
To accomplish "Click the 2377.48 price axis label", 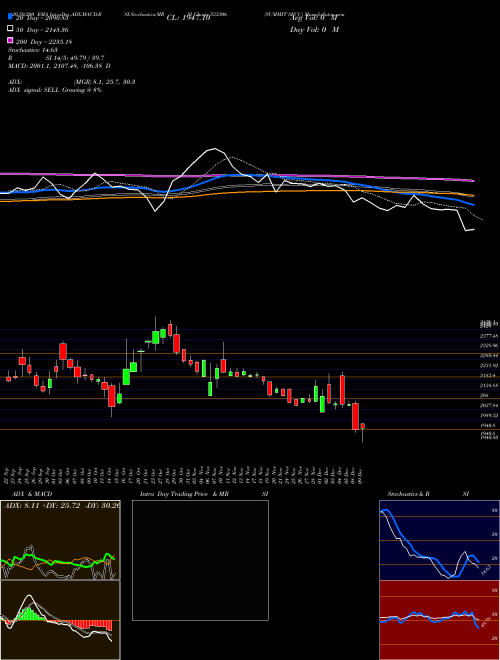I will tap(489, 336).
